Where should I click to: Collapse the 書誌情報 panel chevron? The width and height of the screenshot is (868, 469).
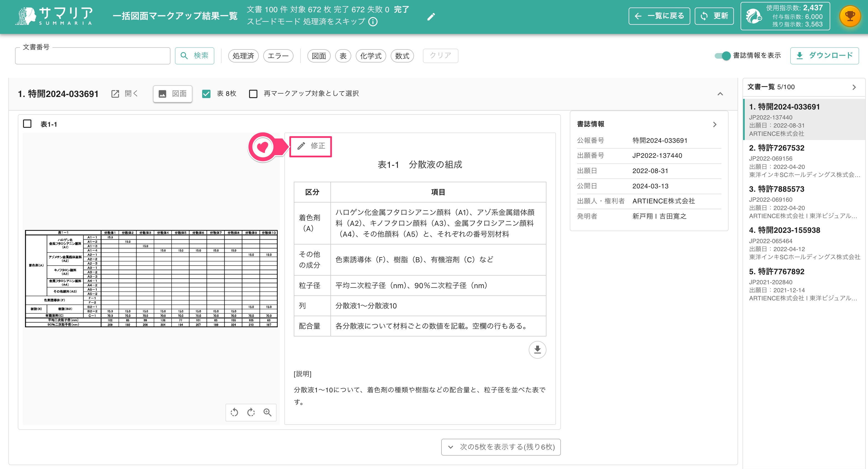pyautogui.click(x=715, y=124)
